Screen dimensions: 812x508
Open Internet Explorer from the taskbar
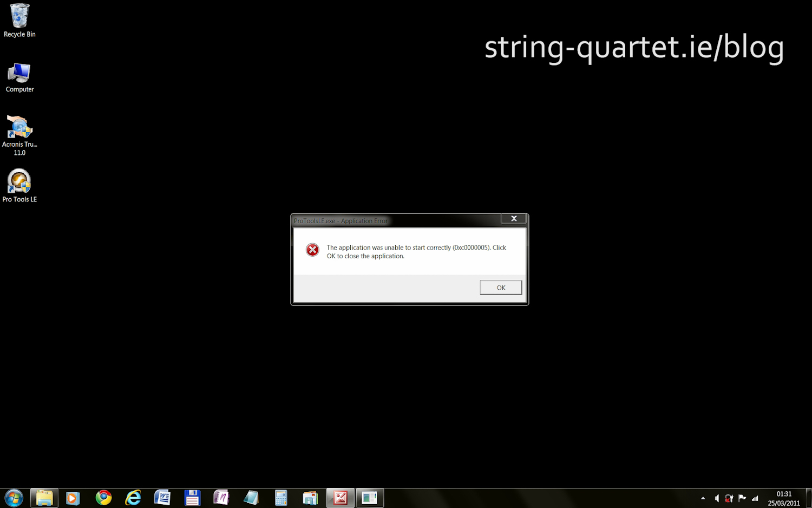[133, 498]
